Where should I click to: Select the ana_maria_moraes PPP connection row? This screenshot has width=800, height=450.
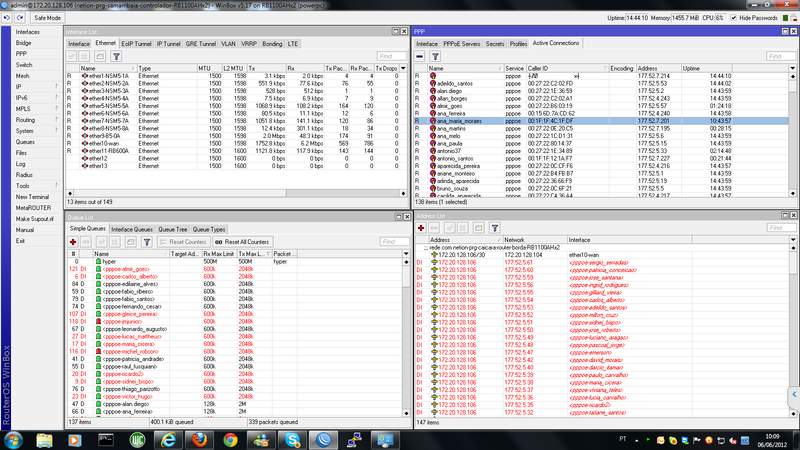coord(601,121)
